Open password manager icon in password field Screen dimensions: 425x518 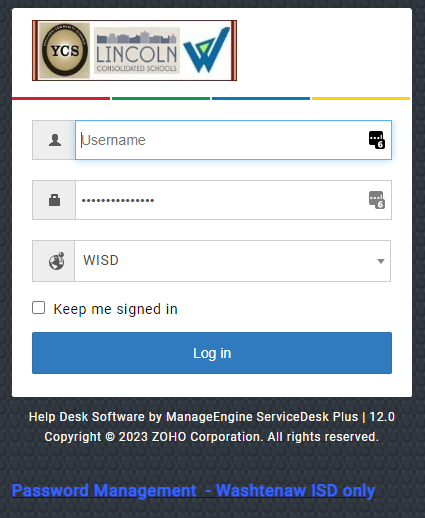pyautogui.click(x=377, y=200)
